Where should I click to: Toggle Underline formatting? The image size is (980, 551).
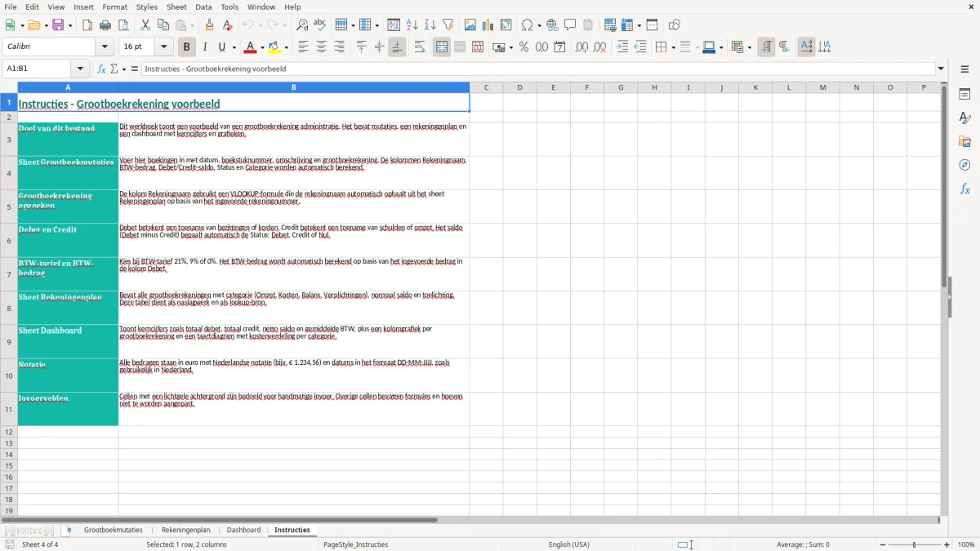pyautogui.click(x=222, y=47)
